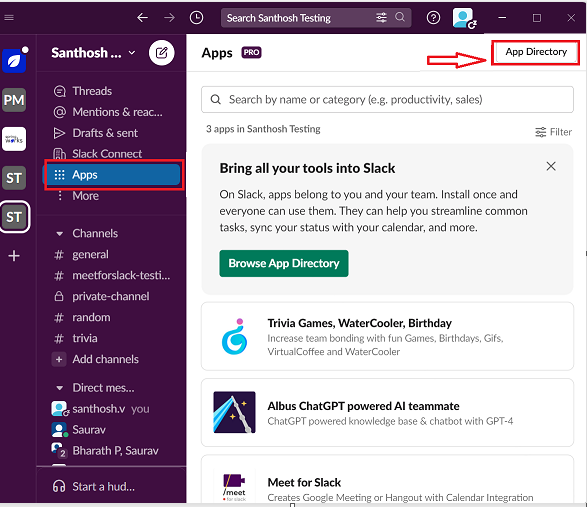The height and width of the screenshot is (507, 587).
Task: Click the Trivia app blue logo
Action: tap(235, 337)
